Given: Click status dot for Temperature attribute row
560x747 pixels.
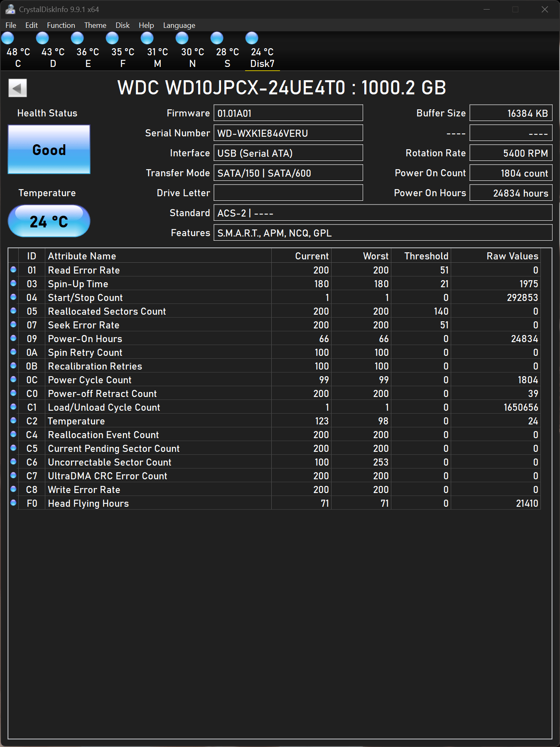Looking at the screenshot, I should (x=13, y=421).
